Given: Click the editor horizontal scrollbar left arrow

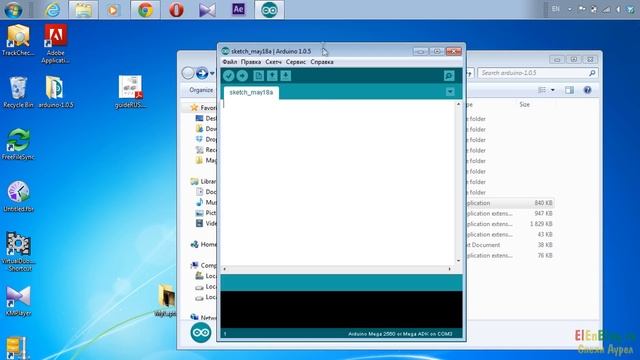Looking at the screenshot, I should coord(224,269).
